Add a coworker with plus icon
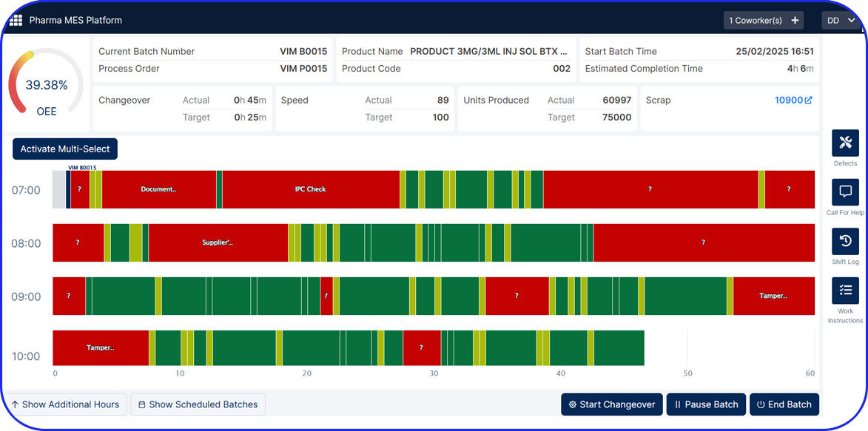This screenshot has height=431, width=868. click(x=795, y=21)
